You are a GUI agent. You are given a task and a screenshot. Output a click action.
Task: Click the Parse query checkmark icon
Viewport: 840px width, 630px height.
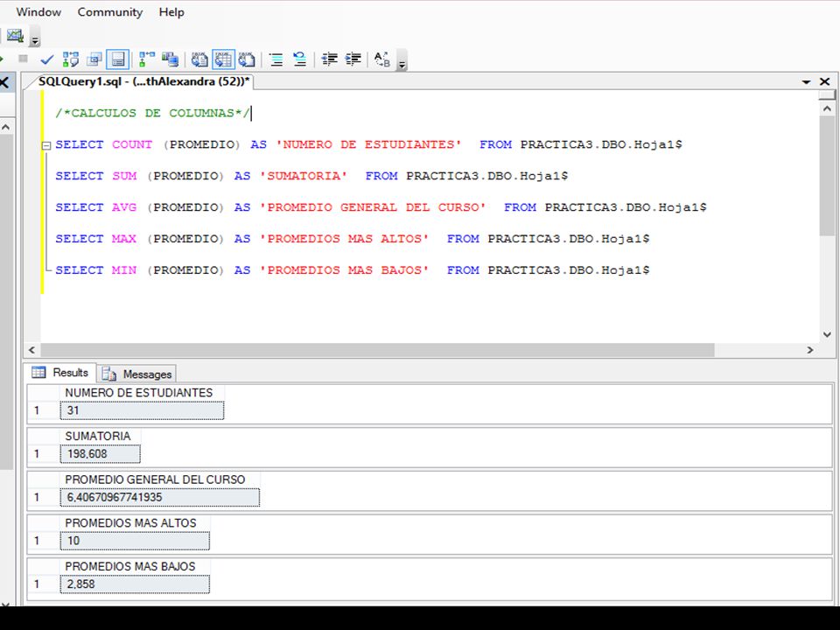point(47,59)
